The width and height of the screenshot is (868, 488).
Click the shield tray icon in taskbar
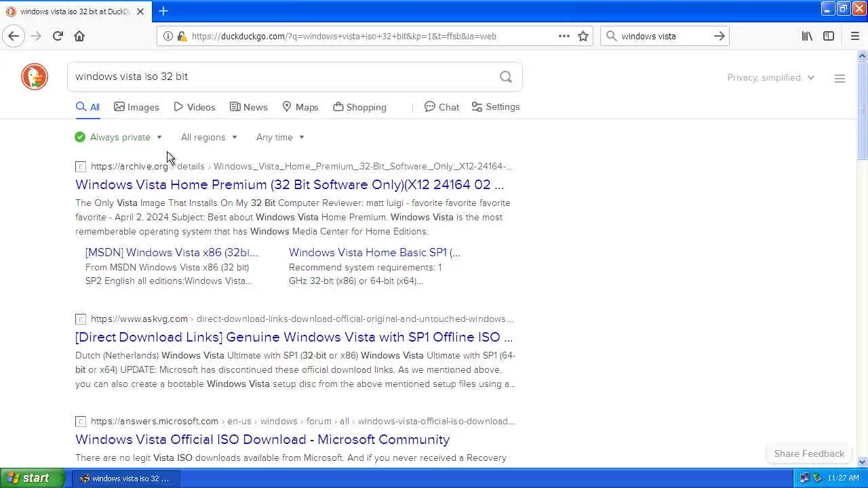click(x=817, y=478)
